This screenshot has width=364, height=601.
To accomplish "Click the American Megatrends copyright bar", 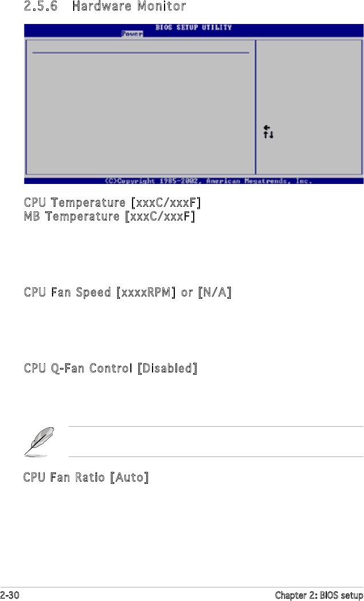I will pyautogui.click(x=209, y=181).
